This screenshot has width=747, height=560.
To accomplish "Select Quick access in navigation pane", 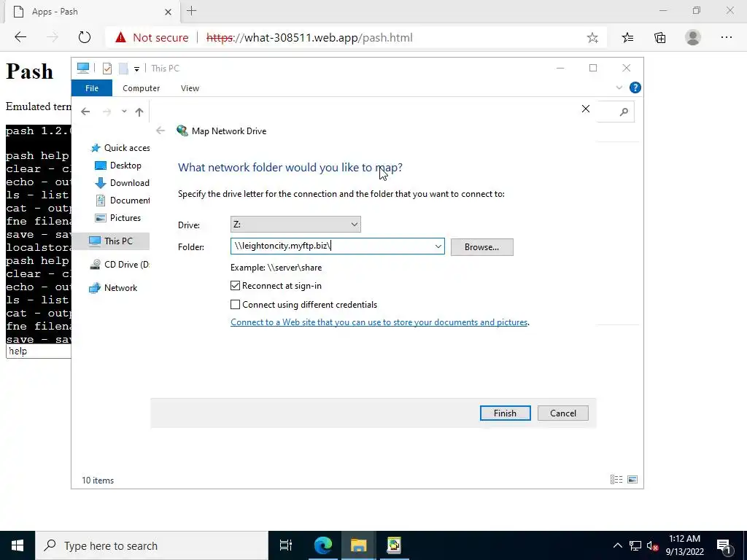I will [120, 147].
